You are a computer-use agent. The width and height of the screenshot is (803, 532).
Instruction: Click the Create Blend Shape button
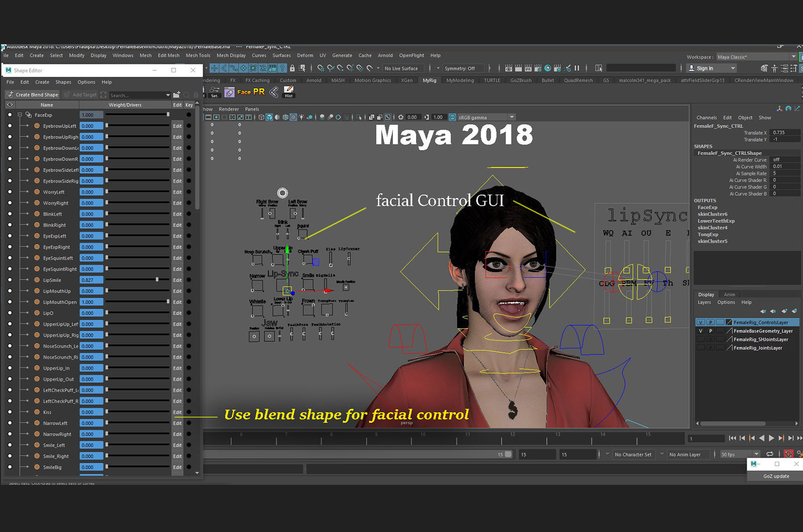point(32,94)
